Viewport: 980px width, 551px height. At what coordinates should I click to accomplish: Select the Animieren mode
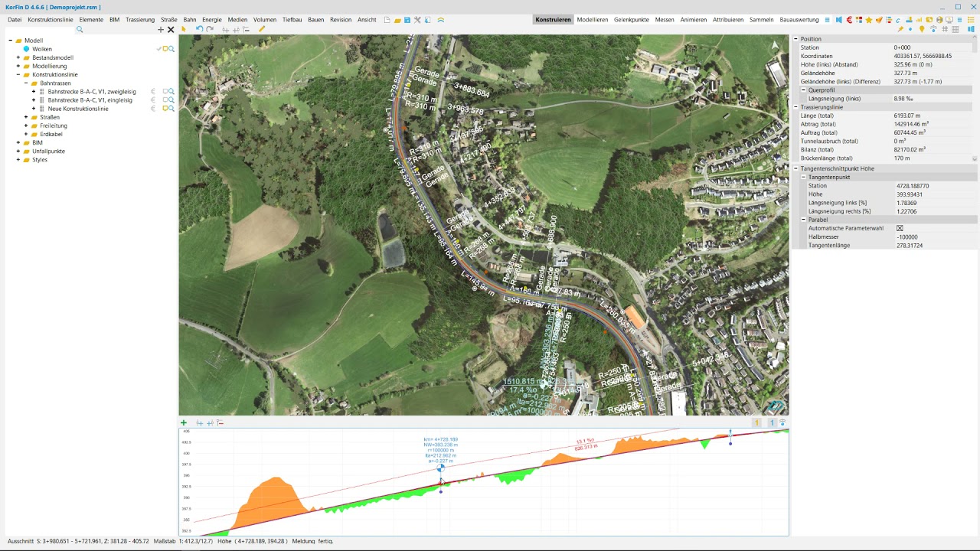tap(694, 20)
